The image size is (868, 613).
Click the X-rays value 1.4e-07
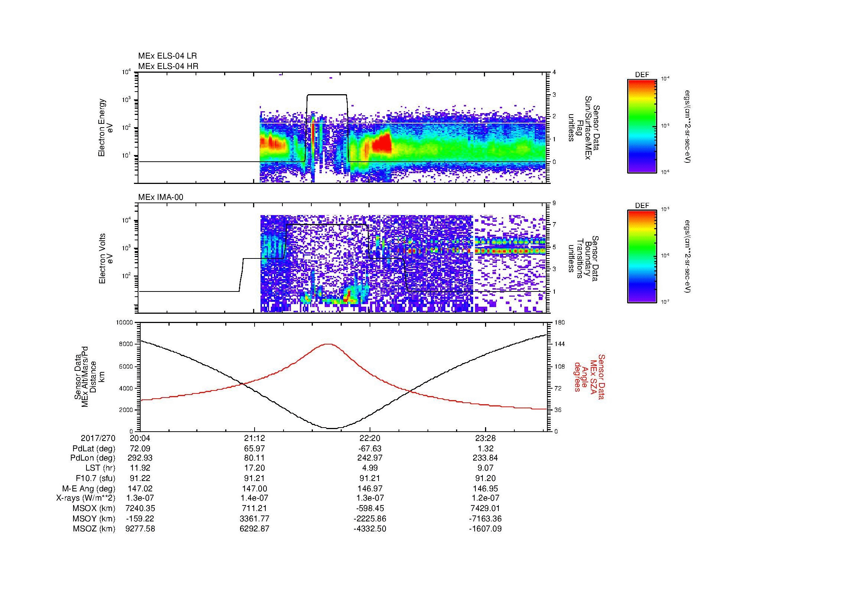click(255, 498)
